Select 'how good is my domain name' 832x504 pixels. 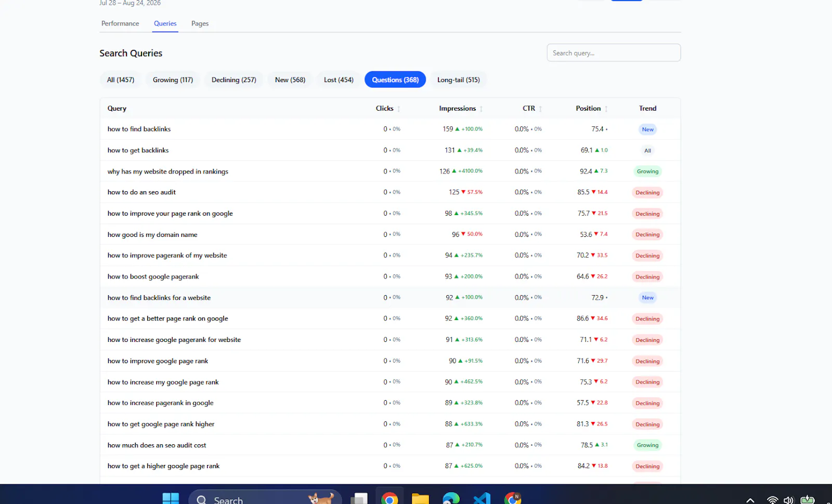(152, 234)
